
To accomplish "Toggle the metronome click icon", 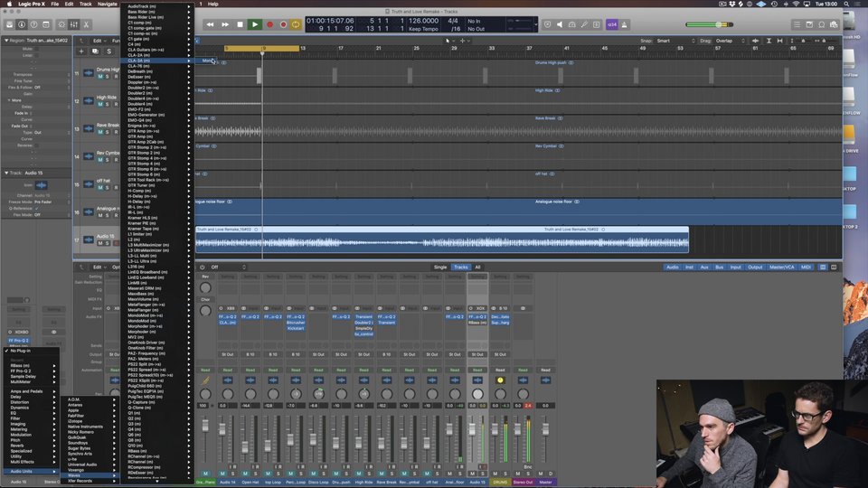I will (x=624, y=24).
